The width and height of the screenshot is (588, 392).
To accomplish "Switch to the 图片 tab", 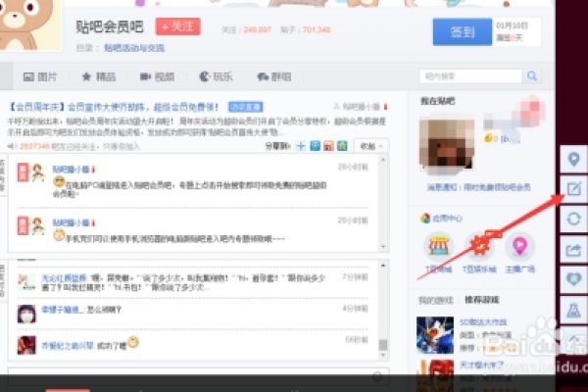I will pyautogui.click(x=40, y=76).
